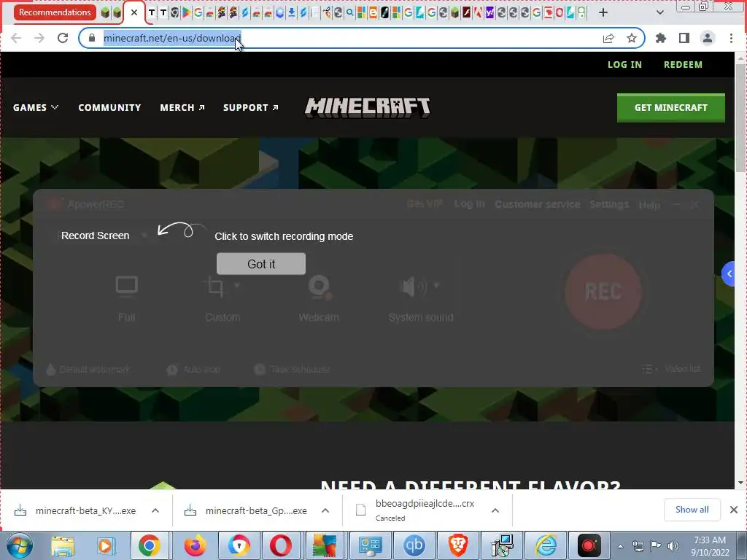Click the REDEEM link
The height and width of the screenshot is (560, 747).
tap(683, 65)
